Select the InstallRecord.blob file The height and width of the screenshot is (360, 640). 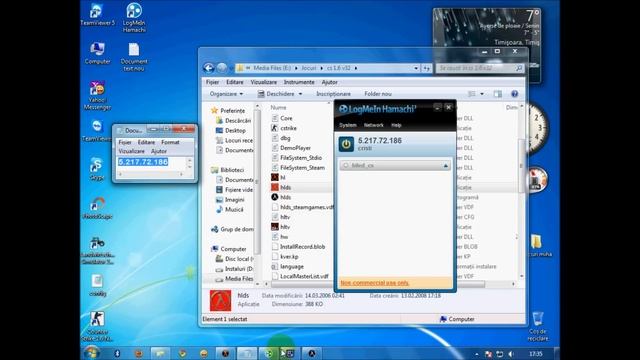298,247
